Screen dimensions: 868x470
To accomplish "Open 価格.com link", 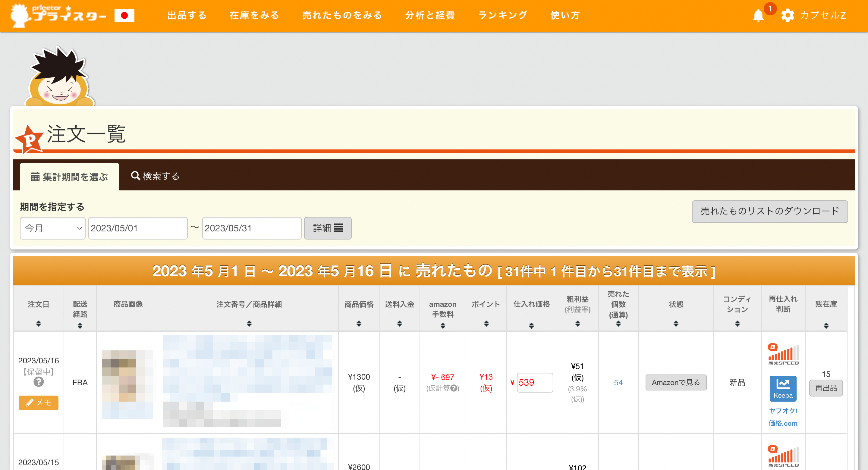I will (783, 424).
